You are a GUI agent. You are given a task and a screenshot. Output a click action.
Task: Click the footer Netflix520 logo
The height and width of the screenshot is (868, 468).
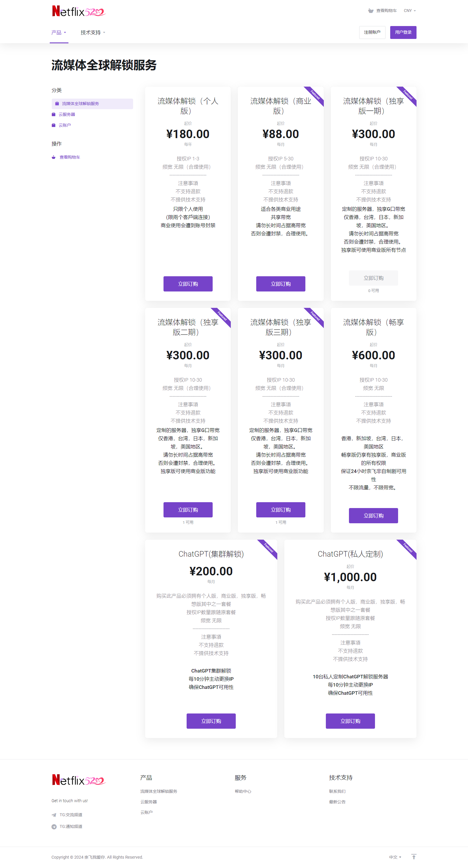point(79,780)
